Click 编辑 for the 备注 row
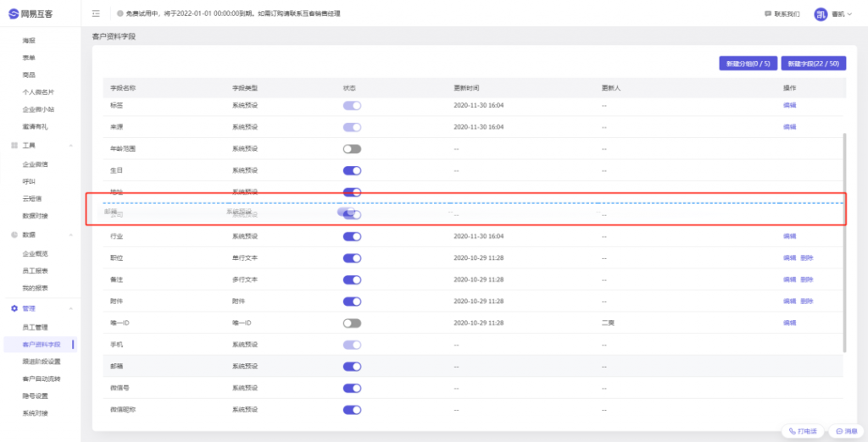Image resolution: width=868 pixels, height=442 pixels. point(789,279)
